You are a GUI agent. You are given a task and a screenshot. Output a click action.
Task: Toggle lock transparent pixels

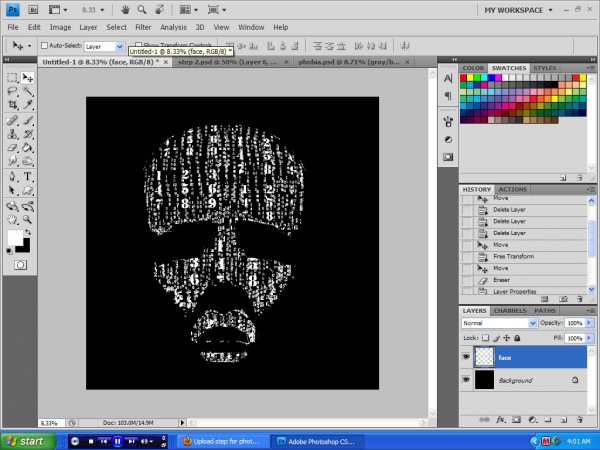pyautogui.click(x=485, y=338)
